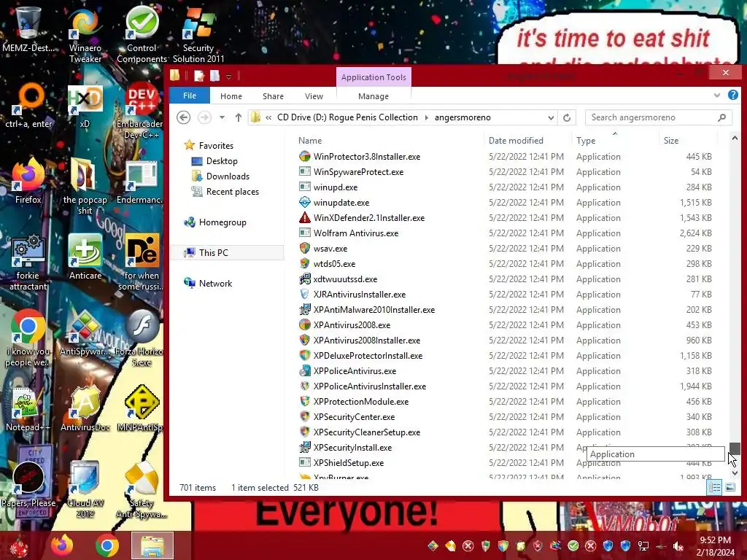Click scrollbar up arrow in file list

click(735, 139)
